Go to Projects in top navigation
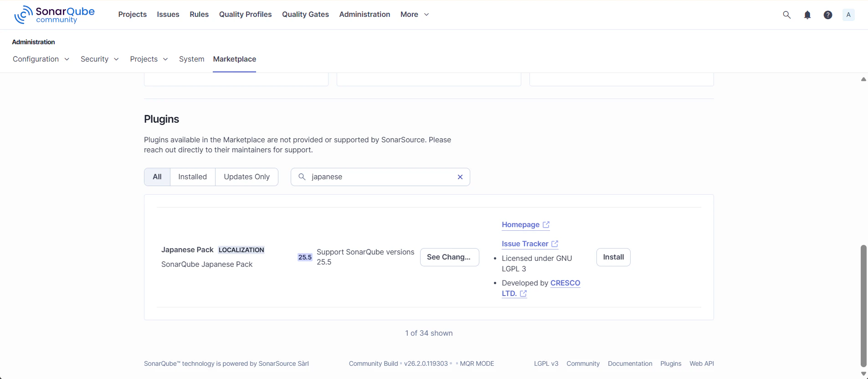Viewport: 868px width, 379px height. pos(132,15)
